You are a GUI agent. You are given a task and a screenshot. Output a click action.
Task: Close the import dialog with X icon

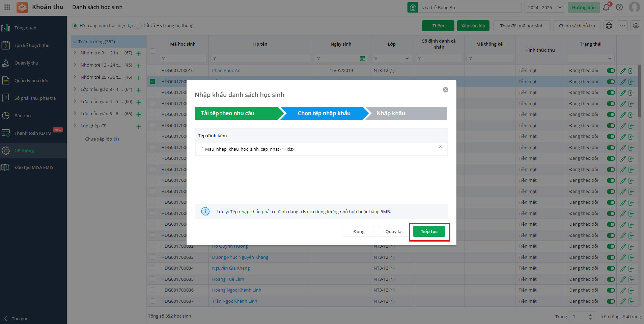[x=446, y=90]
